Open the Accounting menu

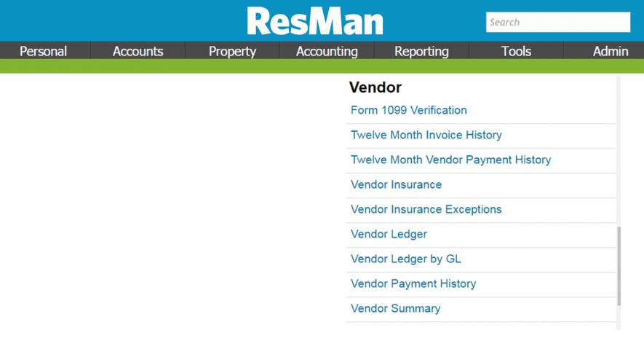click(x=327, y=51)
